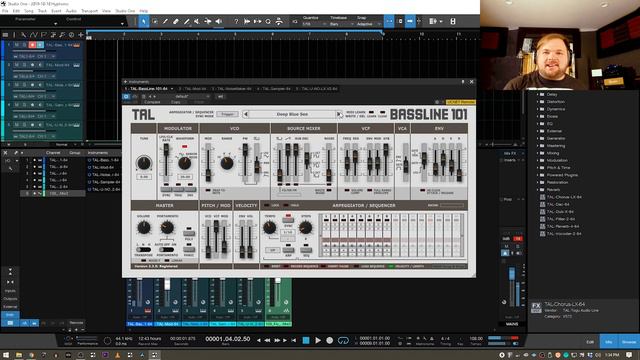Open the File menu
The width and height of the screenshot is (640, 360).
point(5,11)
